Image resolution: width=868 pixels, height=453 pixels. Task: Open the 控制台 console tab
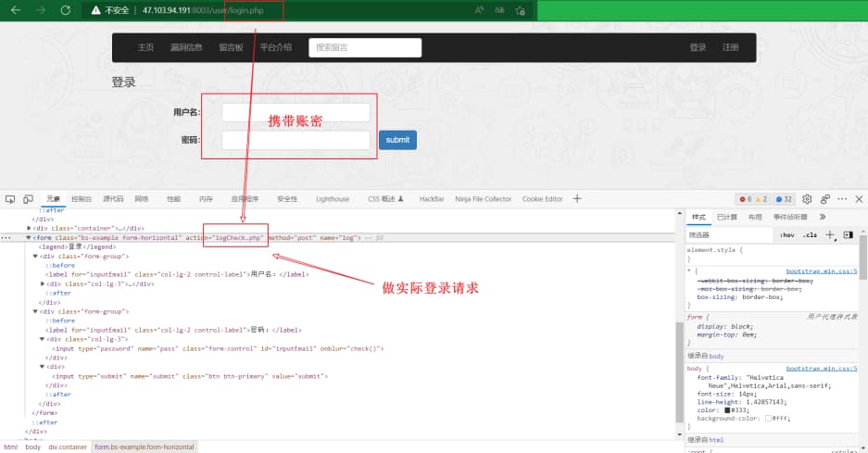[82, 199]
